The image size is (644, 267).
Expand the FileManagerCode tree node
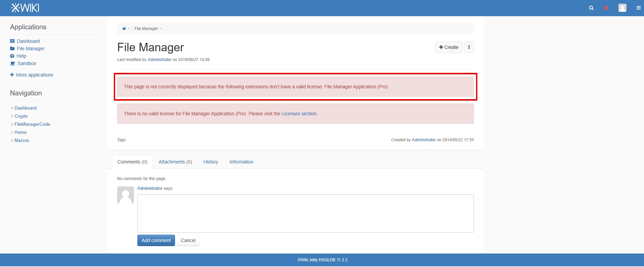coord(12,124)
